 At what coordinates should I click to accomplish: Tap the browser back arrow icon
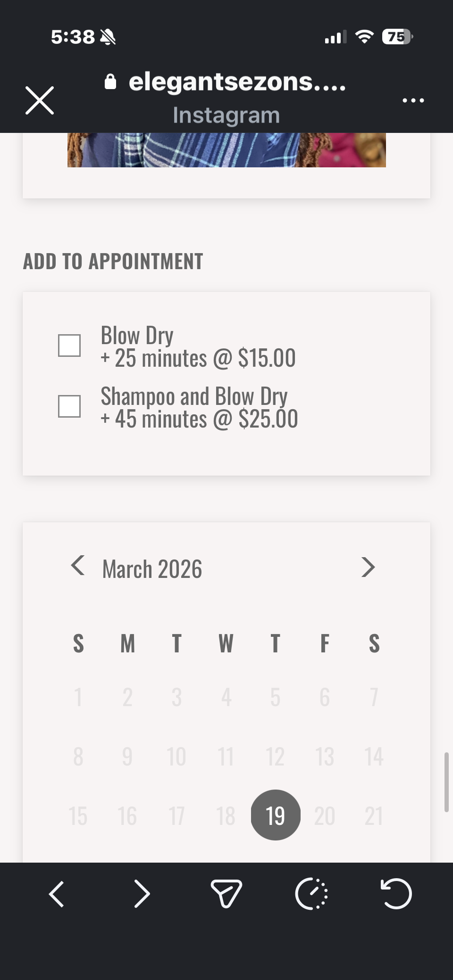click(x=57, y=894)
